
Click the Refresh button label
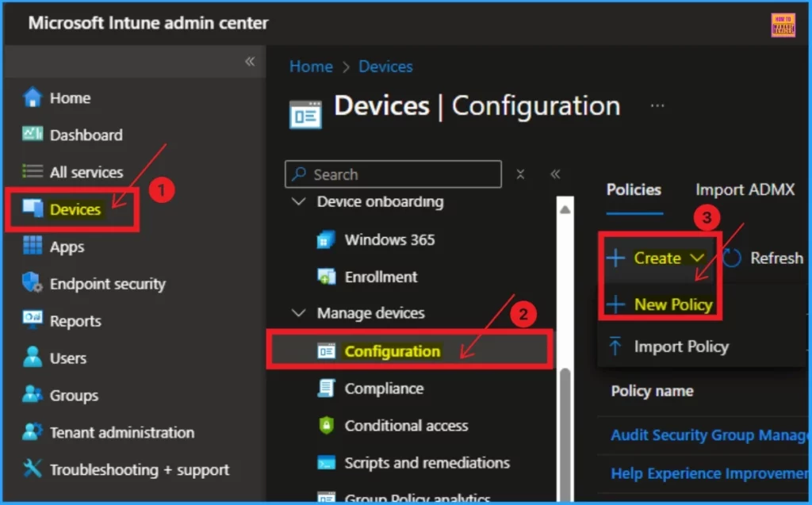776,258
